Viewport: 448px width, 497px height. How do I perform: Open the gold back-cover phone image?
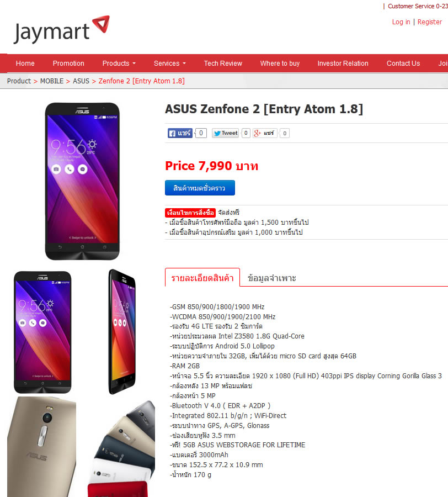[41, 447]
